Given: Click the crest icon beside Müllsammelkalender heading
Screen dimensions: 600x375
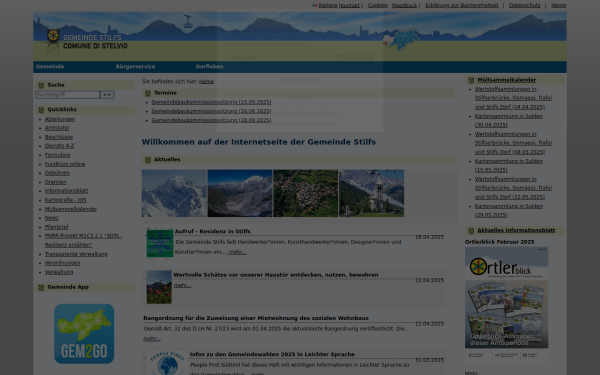Looking at the screenshot, I should (471, 80).
